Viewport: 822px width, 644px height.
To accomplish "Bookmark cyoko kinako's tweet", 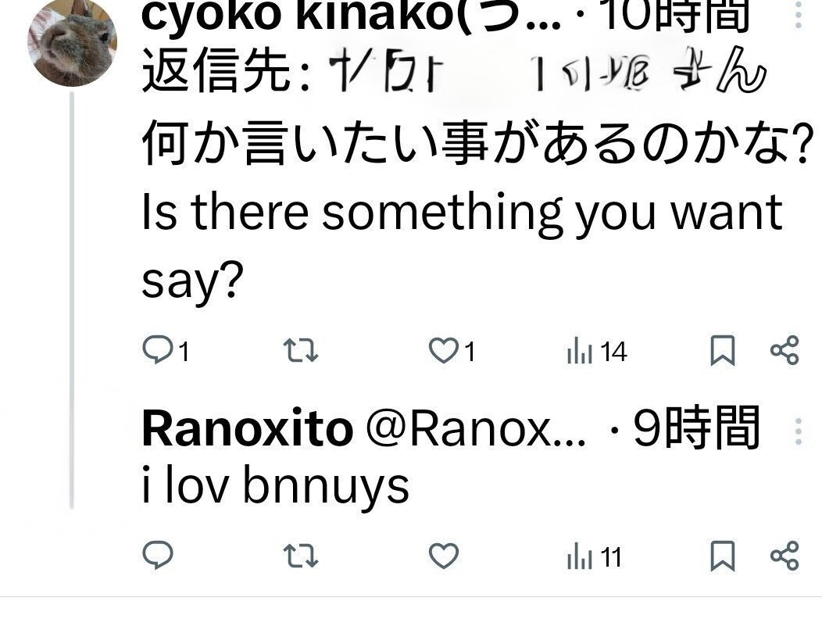I will point(722,351).
